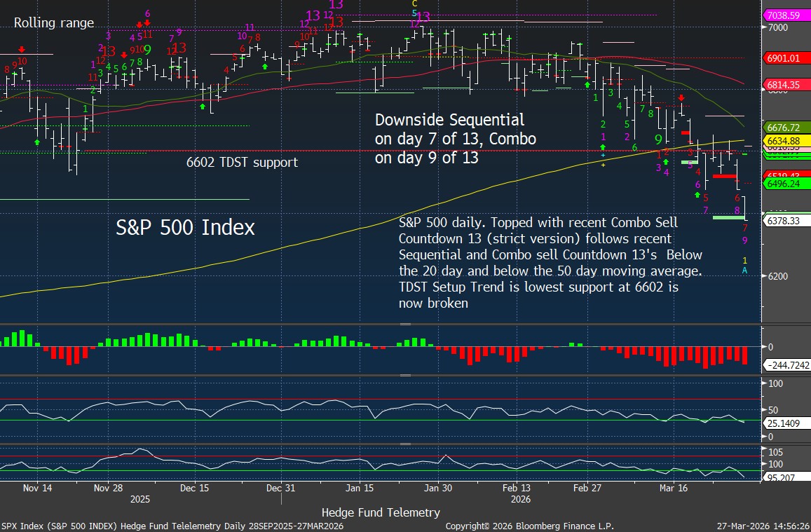The height and width of the screenshot is (532, 811).
Task: Click the light green bar left of 6378.33
Action: [729, 218]
